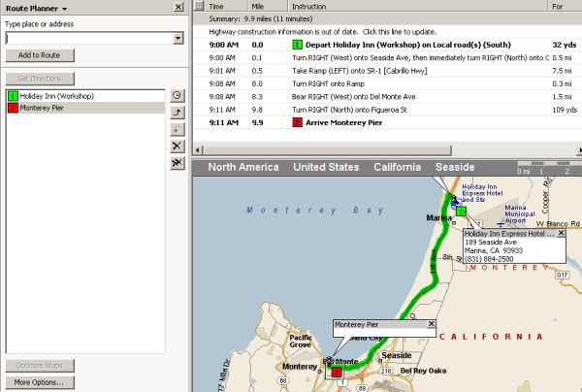Click the Optimize Stops button

pyautogui.click(x=40, y=365)
